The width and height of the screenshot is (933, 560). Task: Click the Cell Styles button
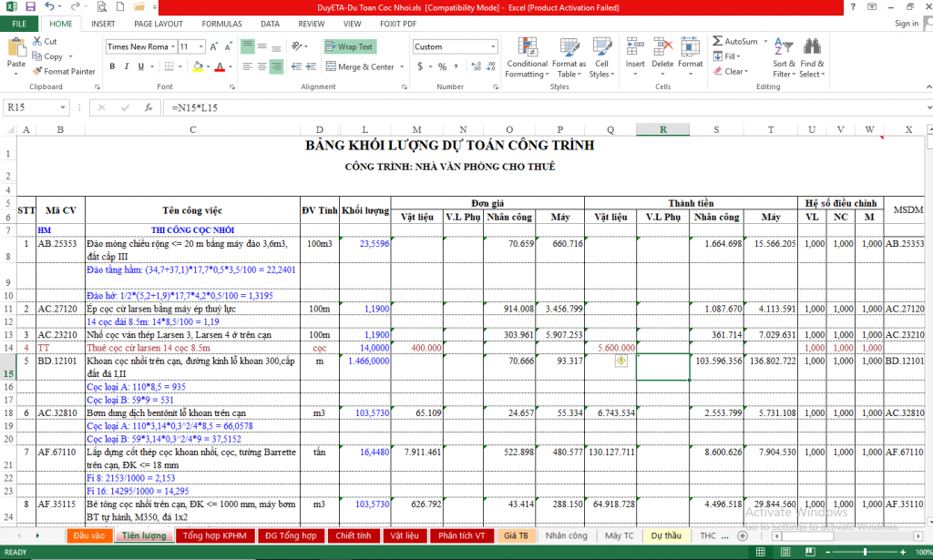click(601, 56)
